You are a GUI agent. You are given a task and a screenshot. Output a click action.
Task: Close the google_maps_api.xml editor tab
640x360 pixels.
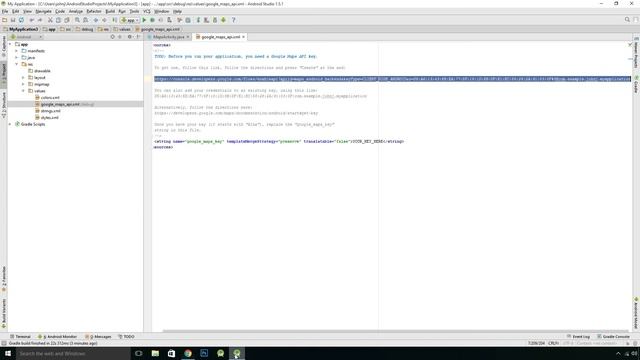244,37
